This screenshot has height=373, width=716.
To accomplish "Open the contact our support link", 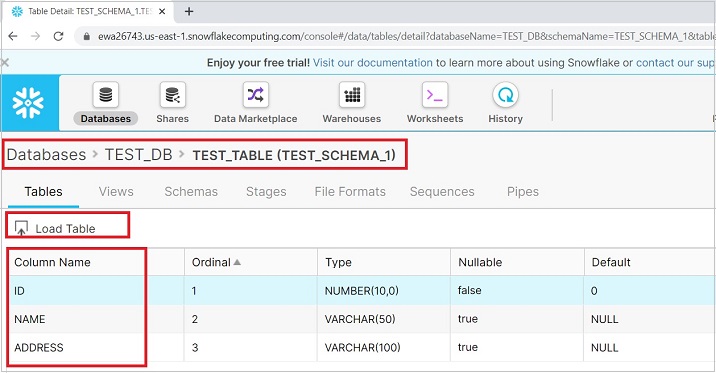I will point(675,63).
